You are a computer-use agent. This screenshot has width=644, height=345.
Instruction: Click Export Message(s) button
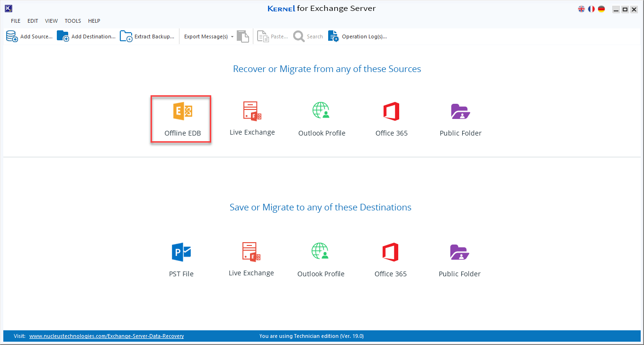[x=206, y=36]
